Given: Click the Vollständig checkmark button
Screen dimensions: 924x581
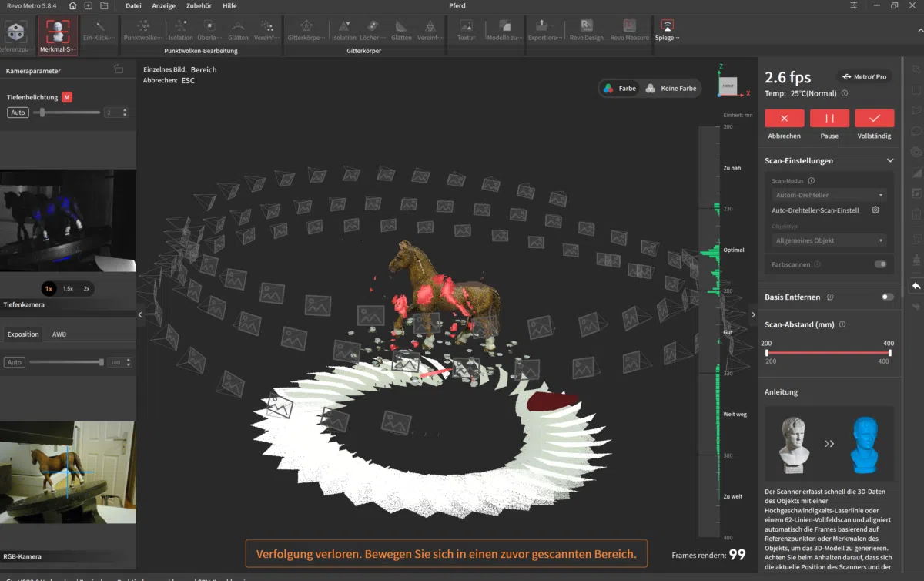Looking at the screenshot, I should click(874, 119).
